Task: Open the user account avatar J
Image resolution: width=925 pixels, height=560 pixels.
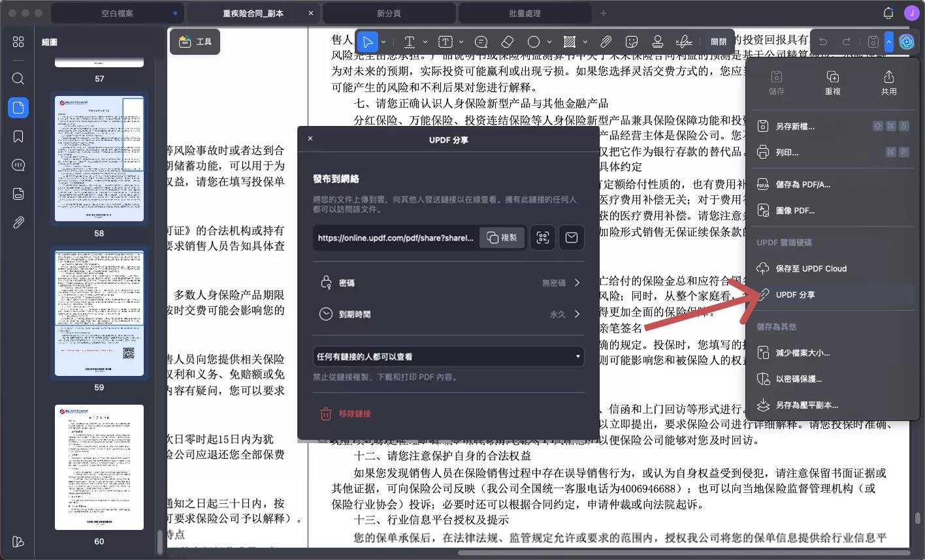Action: [x=911, y=13]
